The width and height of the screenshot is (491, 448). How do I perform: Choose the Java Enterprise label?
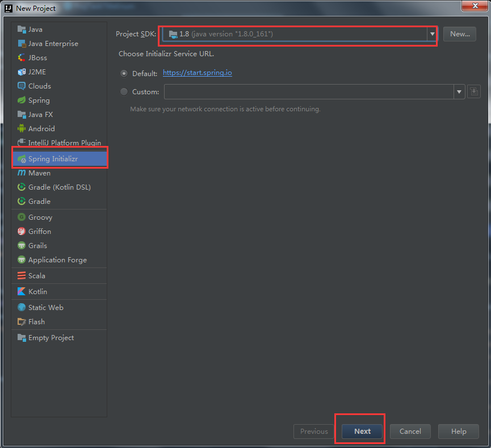pyautogui.click(x=53, y=44)
